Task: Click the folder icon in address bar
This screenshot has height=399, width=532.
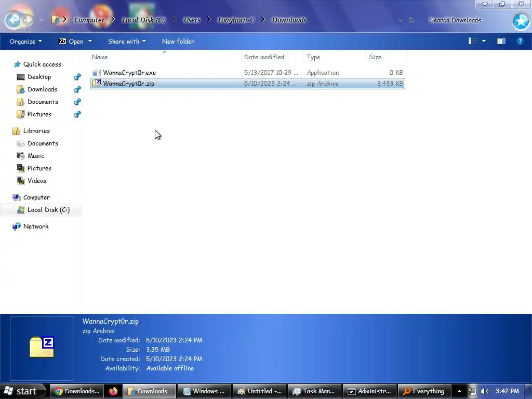Action: tap(55, 19)
